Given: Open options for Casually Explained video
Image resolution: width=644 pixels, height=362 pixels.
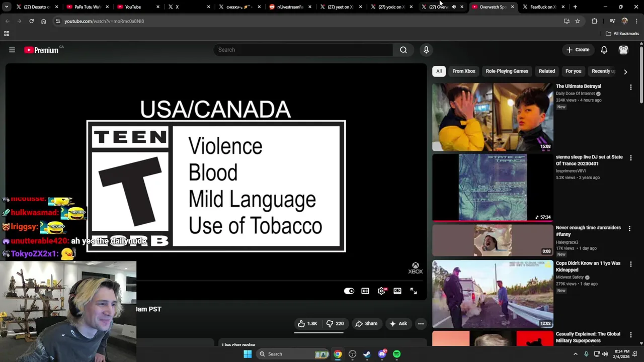Looking at the screenshot, I should [630, 335].
